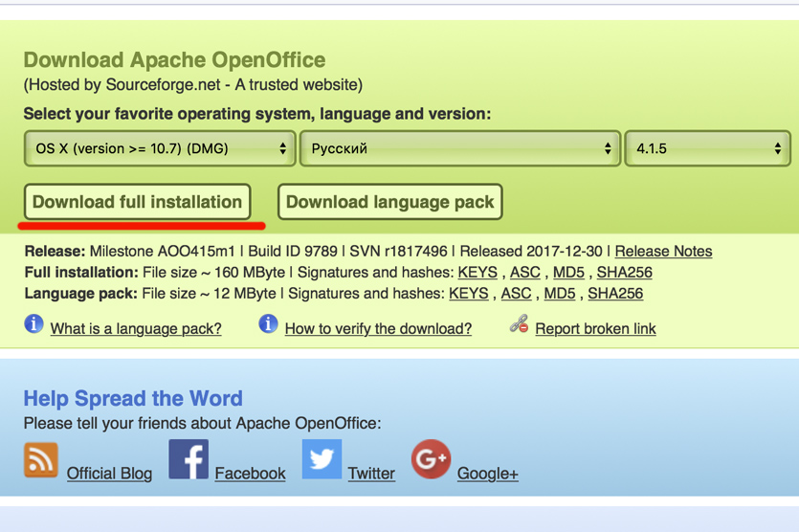Viewport: 799px width, 532px height.
Task: Click the Twitter bird icon
Action: click(322, 459)
